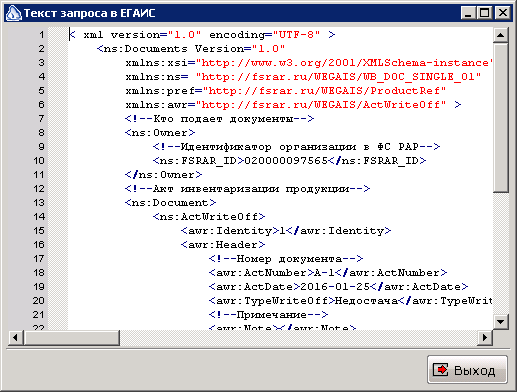Click the comment Номер документа
The height and width of the screenshot is (392, 517).
point(286,259)
